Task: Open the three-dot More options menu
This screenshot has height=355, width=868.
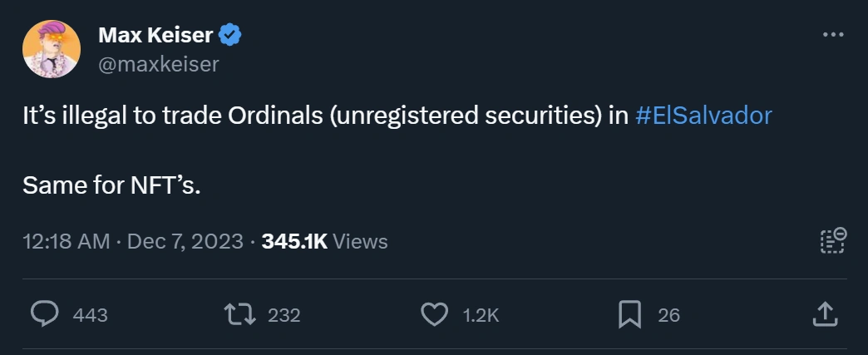Action: pos(832,35)
